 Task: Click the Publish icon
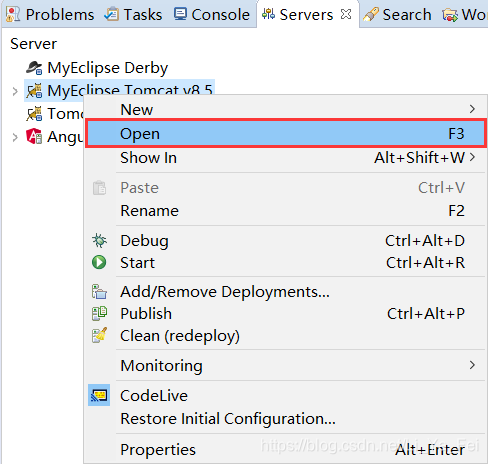pyautogui.click(x=99, y=314)
